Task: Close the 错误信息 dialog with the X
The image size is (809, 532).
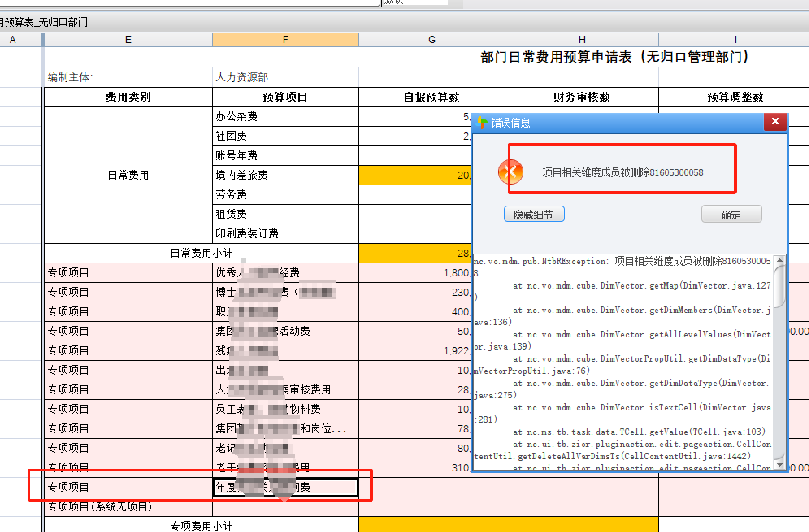Action: (775, 121)
